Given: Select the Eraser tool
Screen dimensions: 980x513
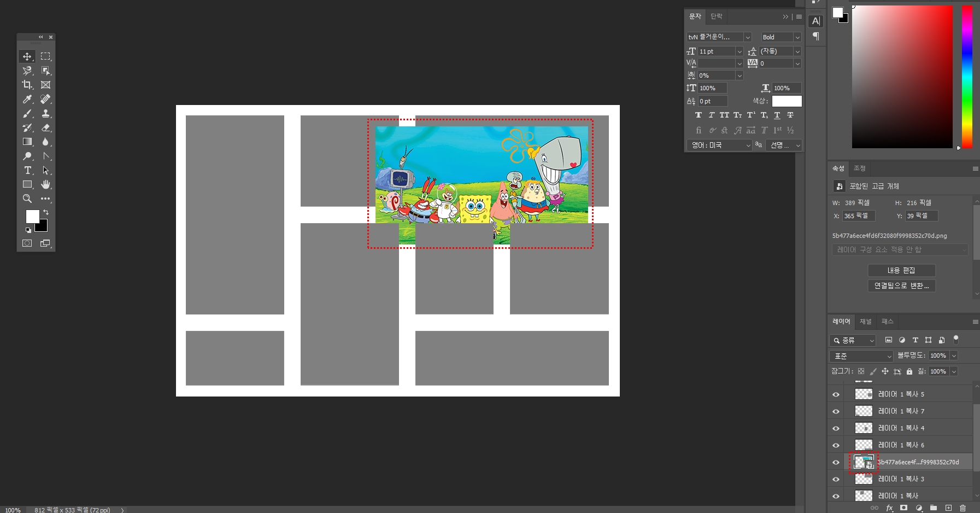Looking at the screenshot, I should (x=45, y=127).
